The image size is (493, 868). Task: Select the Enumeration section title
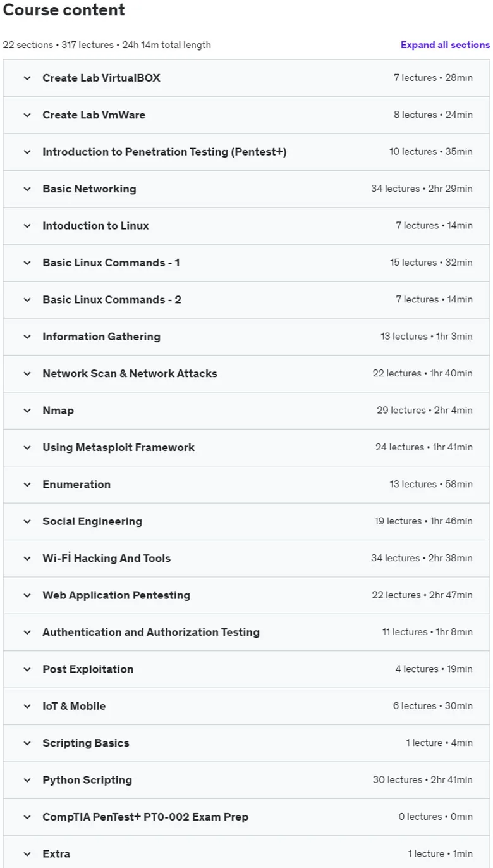tap(76, 484)
